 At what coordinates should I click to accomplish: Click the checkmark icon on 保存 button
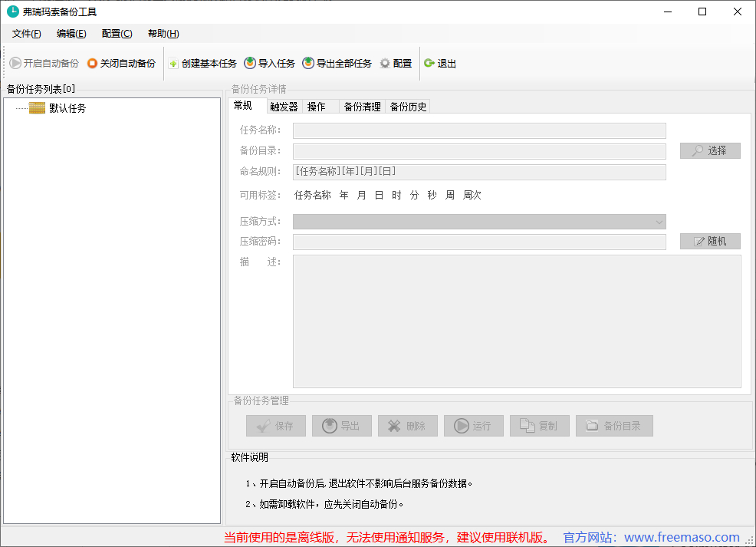[263, 426]
